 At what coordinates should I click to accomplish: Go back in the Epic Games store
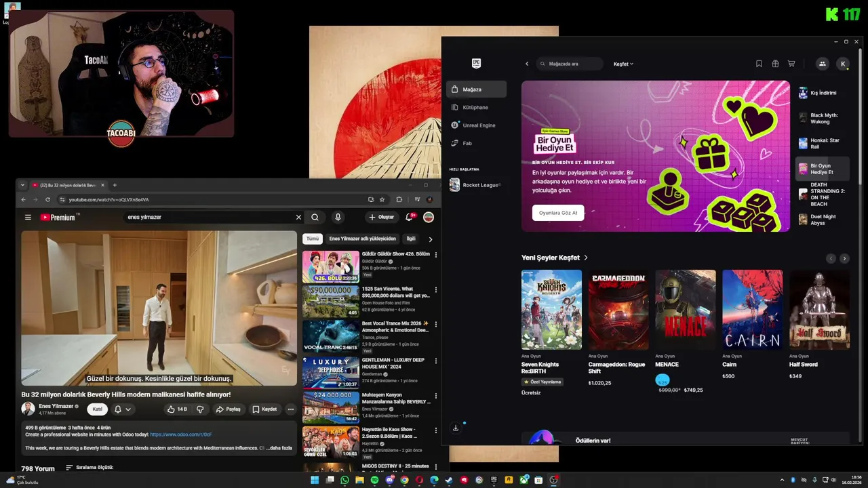coord(527,64)
